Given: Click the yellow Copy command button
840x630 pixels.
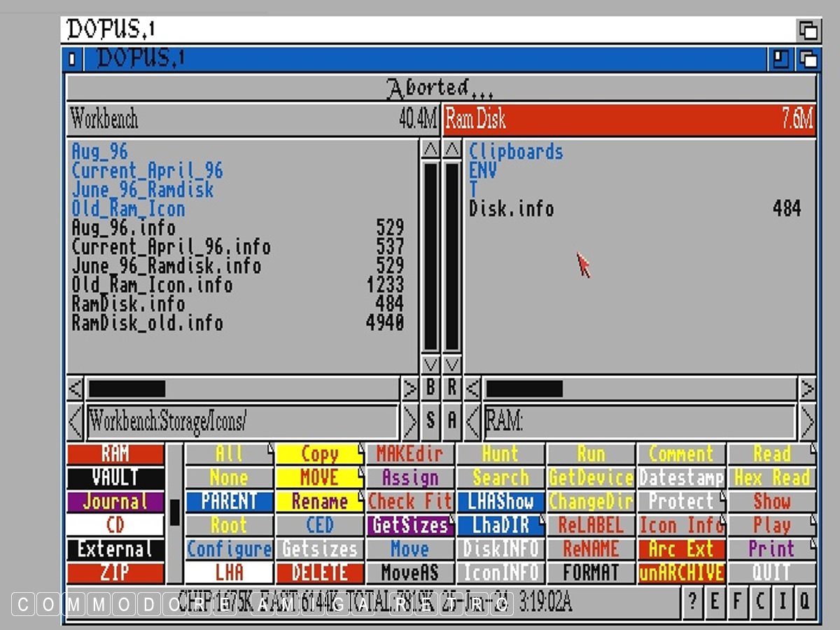Looking at the screenshot, I should click(x=319, y=454).
